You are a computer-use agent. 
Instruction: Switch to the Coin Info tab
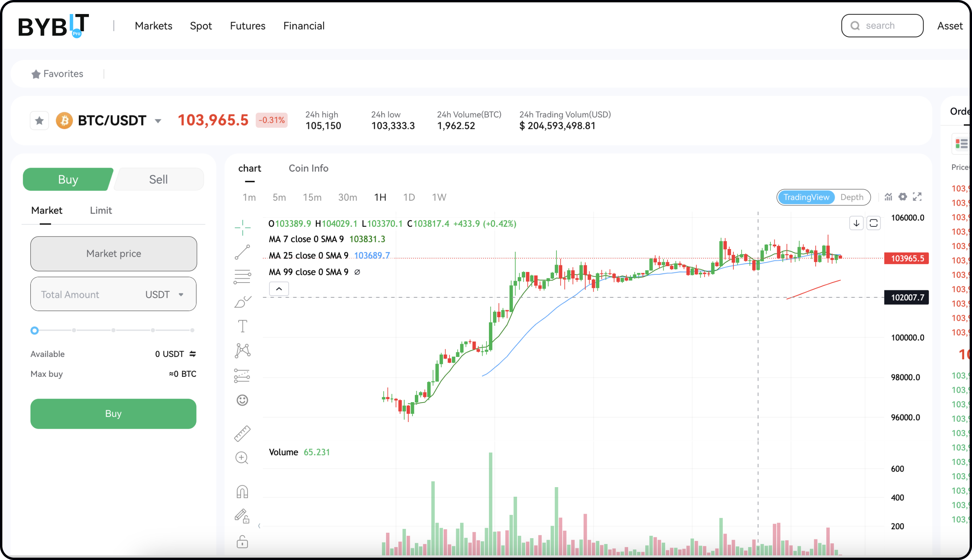point(308,168)
